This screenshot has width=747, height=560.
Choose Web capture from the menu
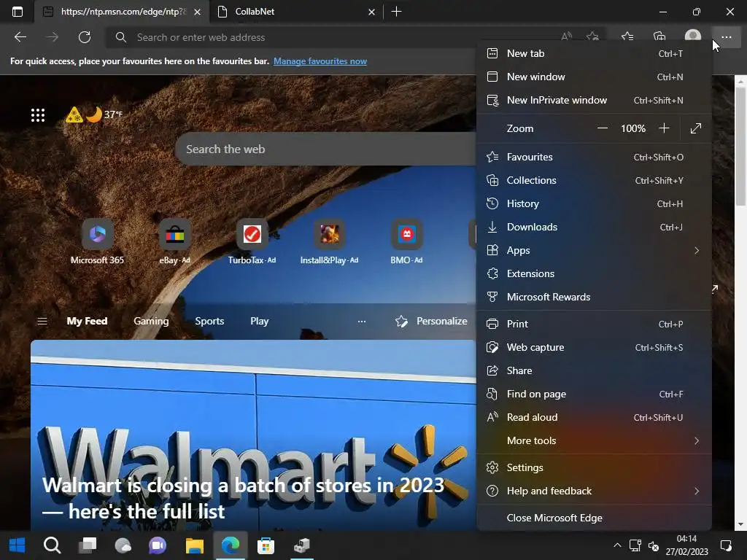click(x=594, y=347)
